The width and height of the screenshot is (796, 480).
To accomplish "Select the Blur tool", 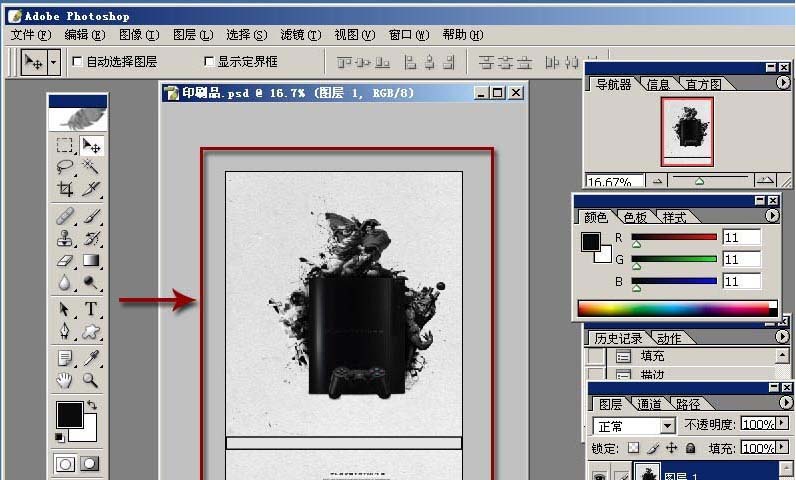I will 64,282.
